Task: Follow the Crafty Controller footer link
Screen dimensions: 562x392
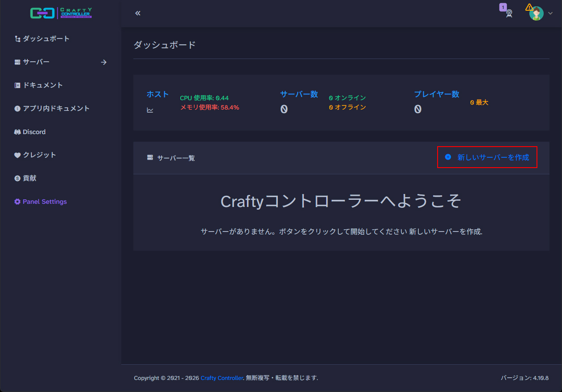Action: [221, 378]
